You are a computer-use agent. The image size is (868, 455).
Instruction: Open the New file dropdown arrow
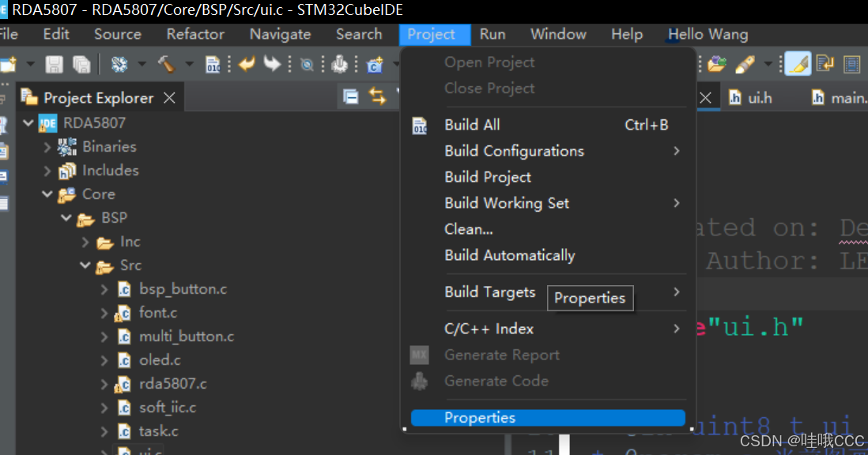(31, 65)
